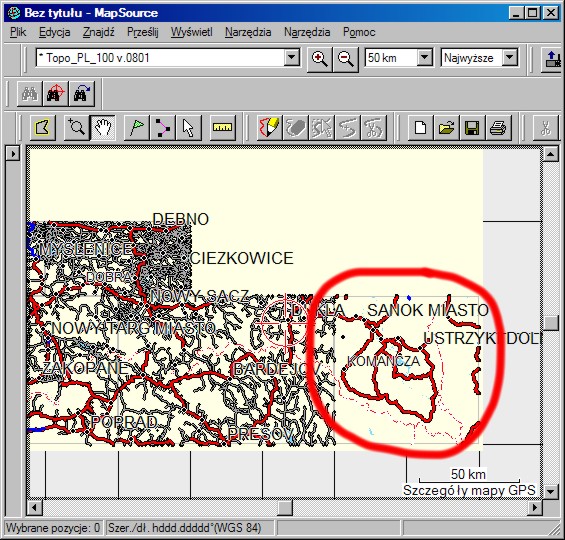Save the file with floppy disk icon
This screenshot has width=565, height=540.
[x=472, y=127]
